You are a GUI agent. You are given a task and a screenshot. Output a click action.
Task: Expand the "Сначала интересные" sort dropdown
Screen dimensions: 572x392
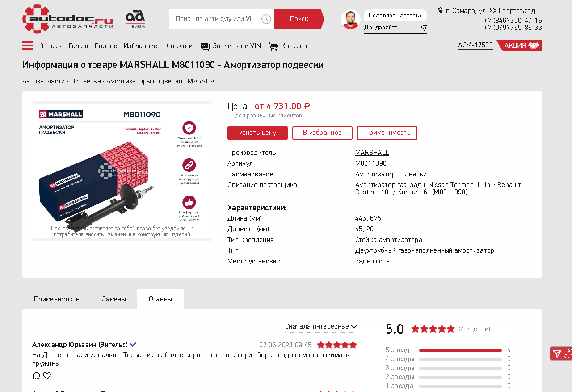pyautogui.click(x=320, y=327)
